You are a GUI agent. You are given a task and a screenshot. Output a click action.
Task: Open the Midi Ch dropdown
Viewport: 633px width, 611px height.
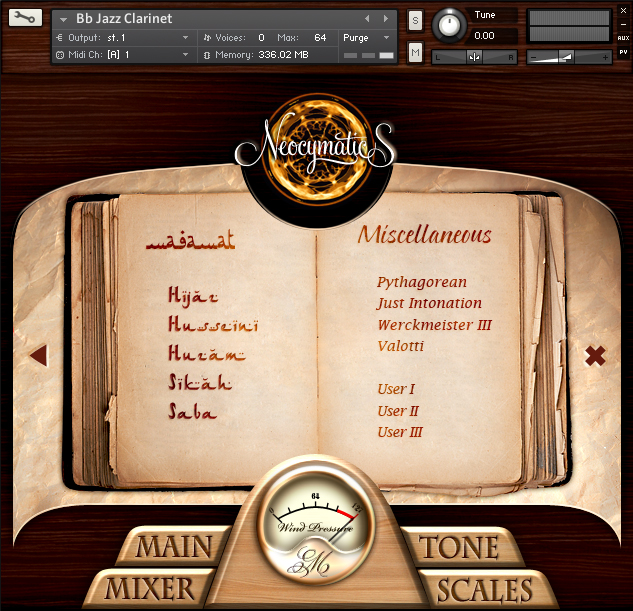[x=123, y=55]
